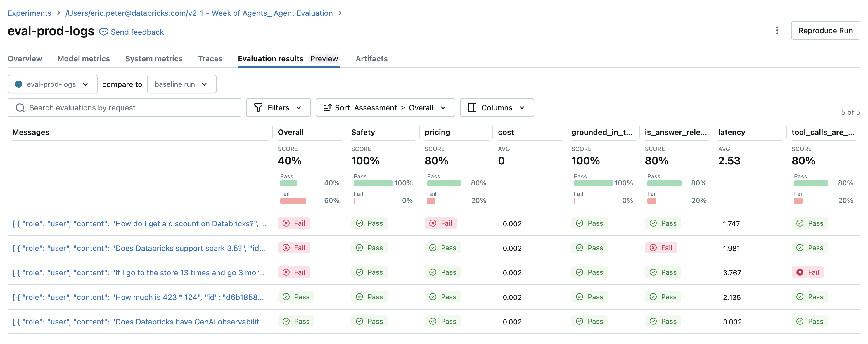The image size is (868, 344).
Task: Select the Evaluation results tab
Action: pyautogui.click(x=289, y=59)
